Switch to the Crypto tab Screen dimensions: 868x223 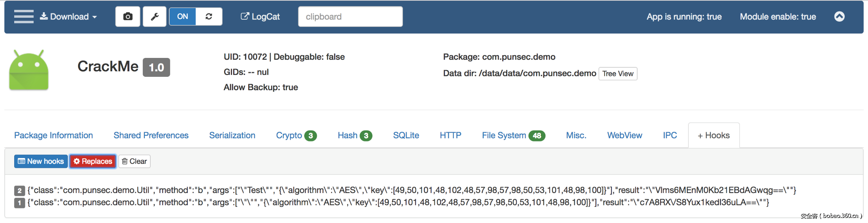click(x=296, y=136)
